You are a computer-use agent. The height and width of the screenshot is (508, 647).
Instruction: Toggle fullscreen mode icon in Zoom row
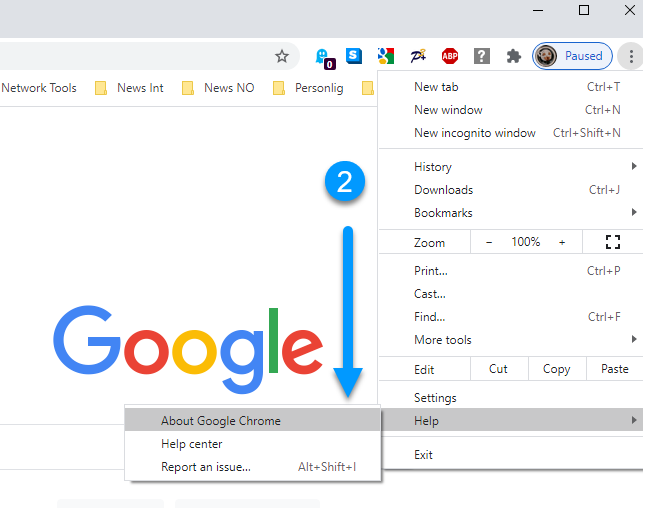[x=613, y=242]
